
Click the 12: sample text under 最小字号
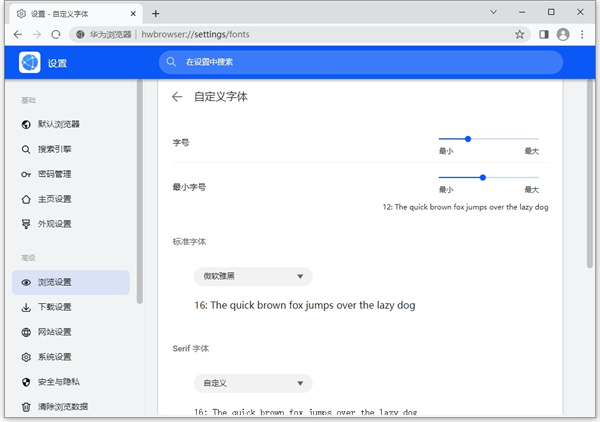click(x=465, y=207)
